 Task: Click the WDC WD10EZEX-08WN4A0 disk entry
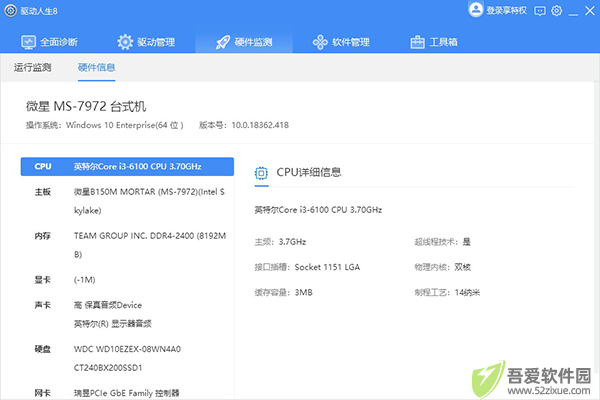(127, 349)
